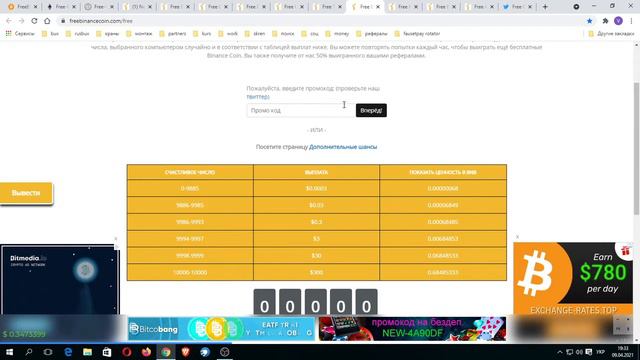Open Microsoft Store from the taskbar
The width and height of the screenshot is (640, 360).
(107, 352)
